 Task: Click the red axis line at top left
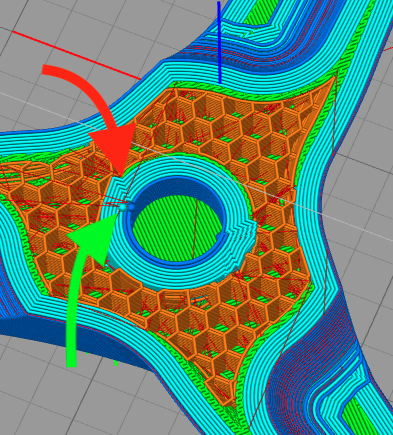click(x=76, y=55)
